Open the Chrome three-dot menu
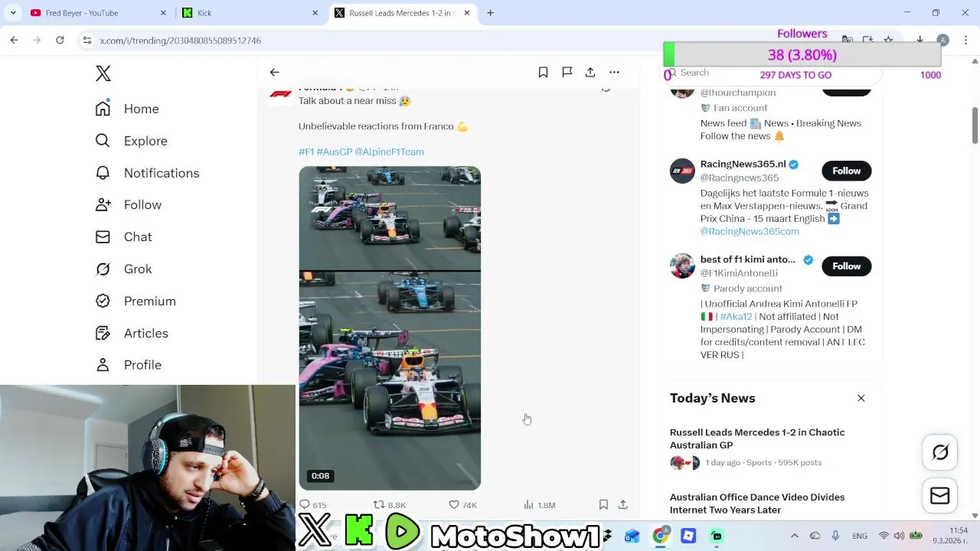This screenshot has width=980, height=551. [966, 40]
